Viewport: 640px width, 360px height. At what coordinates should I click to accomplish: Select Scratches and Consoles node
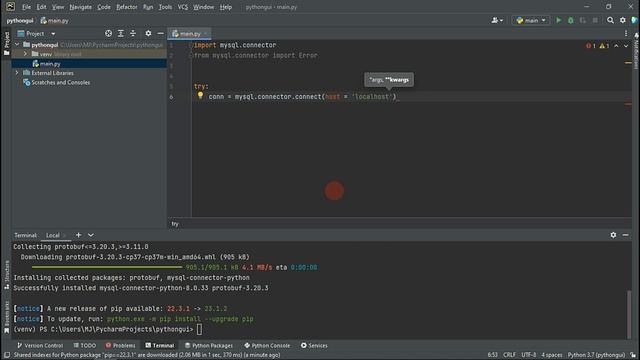click(x=60, y=82)
